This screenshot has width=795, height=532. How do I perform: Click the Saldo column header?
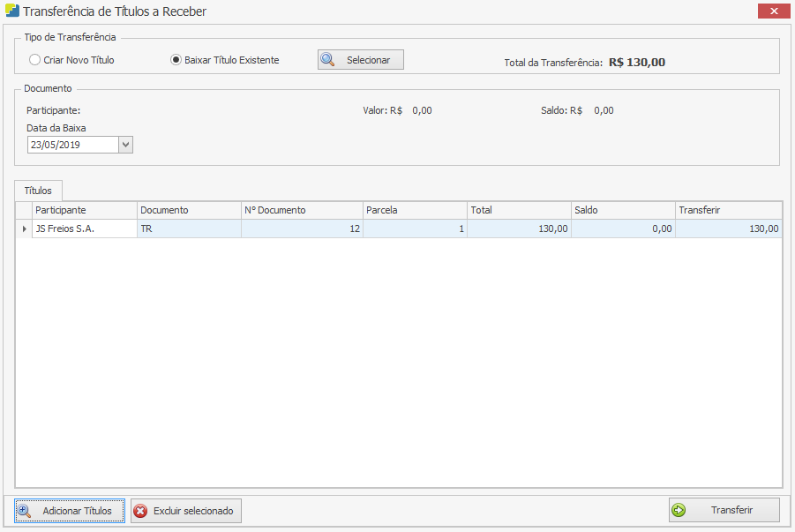622,210
